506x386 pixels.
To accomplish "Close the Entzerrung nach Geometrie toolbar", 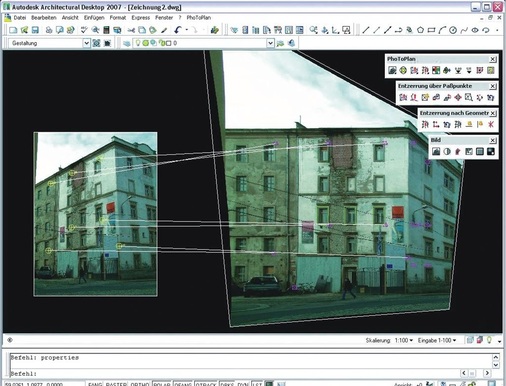I will 493,113.
